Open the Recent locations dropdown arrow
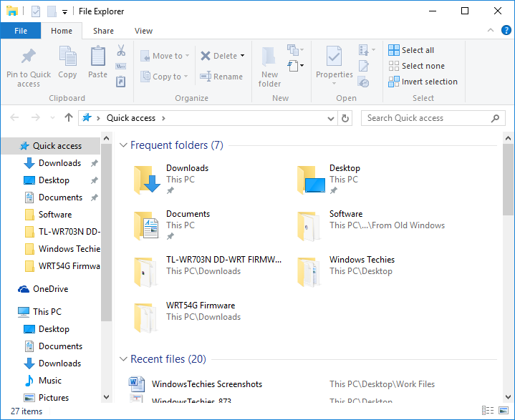Image resolution: width=515 pixels, height=420 pixels. 52,117
